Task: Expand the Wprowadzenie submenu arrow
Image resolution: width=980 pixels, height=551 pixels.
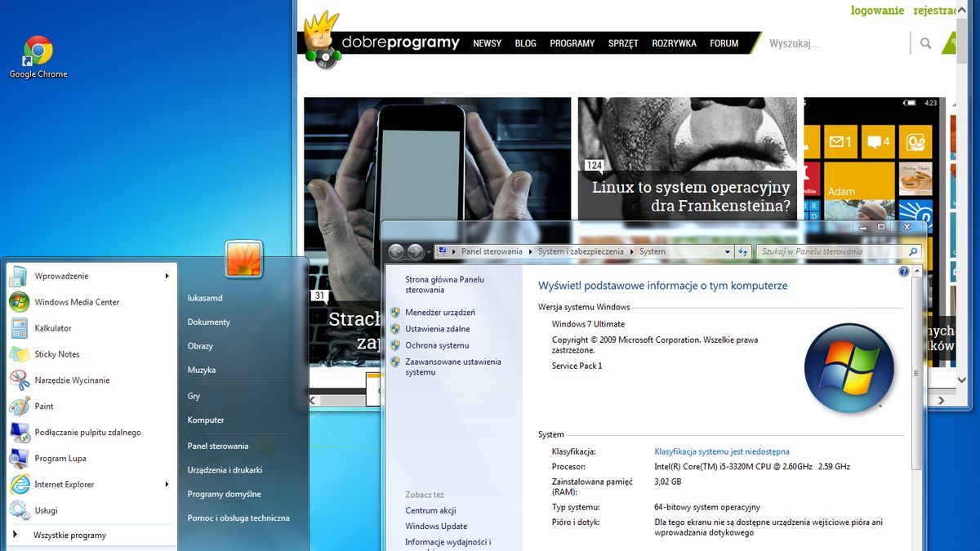Action: (x=167, y=276)
